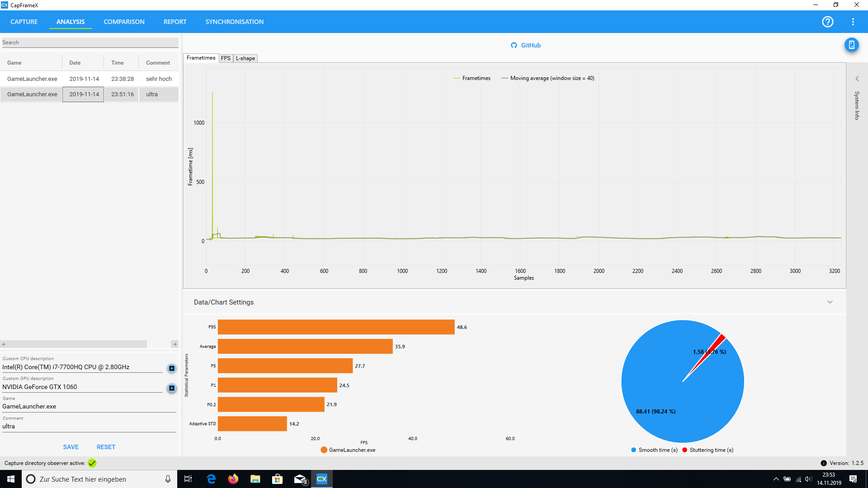Screen dimensions: 868x488
Task: Click the plus icon beside GPU description
Action: pos(172,388)
